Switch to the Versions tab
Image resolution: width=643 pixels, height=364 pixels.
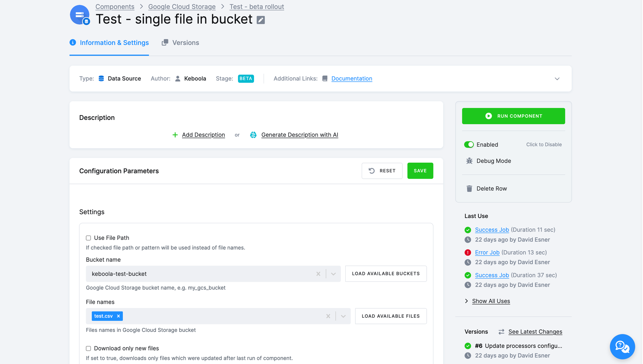(186, 42)
